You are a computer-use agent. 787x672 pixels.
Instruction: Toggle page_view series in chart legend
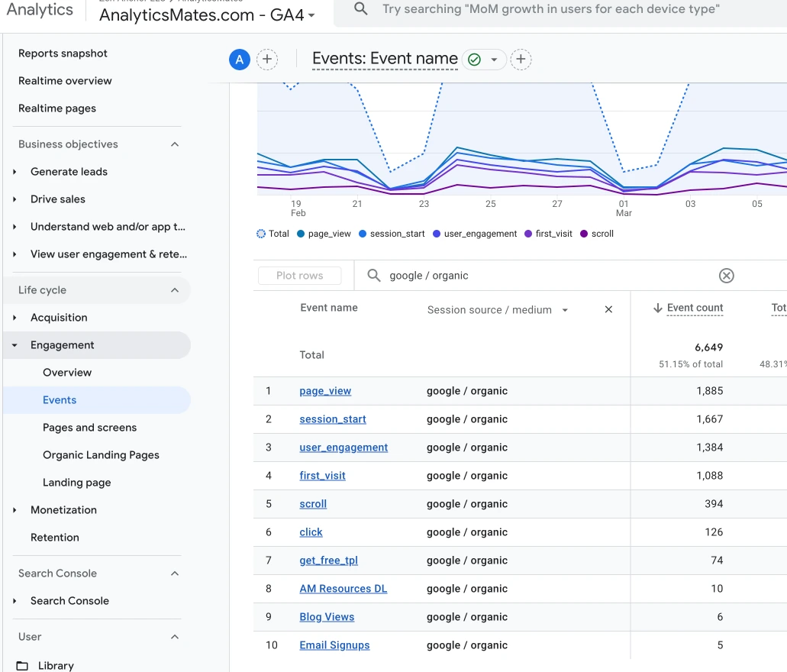[x=324, y=234]
